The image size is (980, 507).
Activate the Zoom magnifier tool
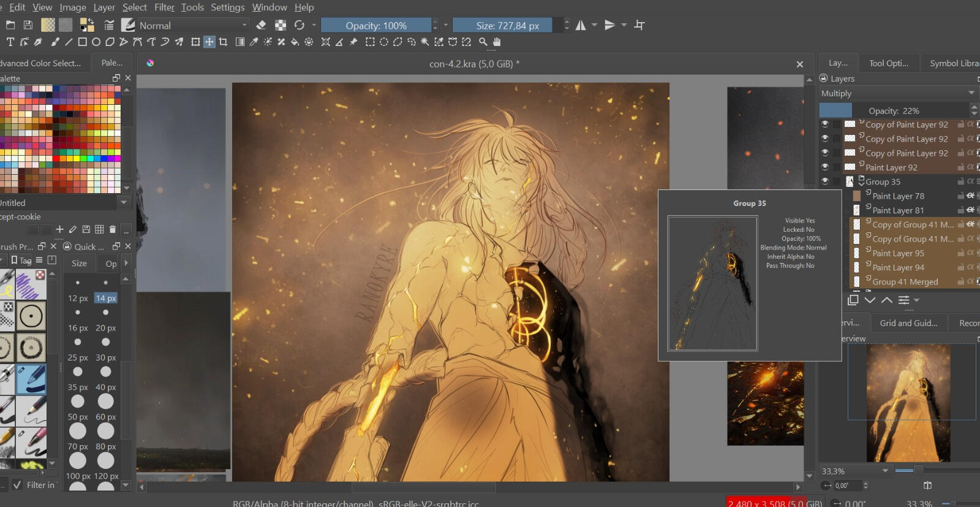pyautogui.click(x=483, y=42)
